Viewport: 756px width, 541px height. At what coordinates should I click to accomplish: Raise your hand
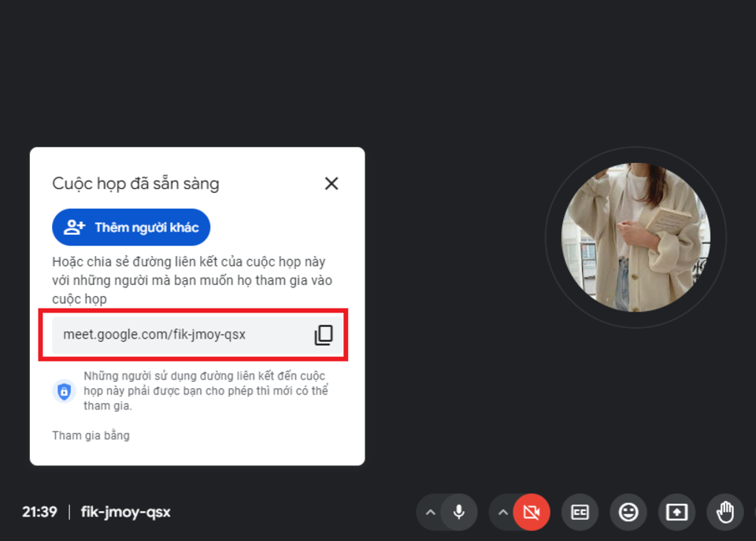tap(724, 513)
